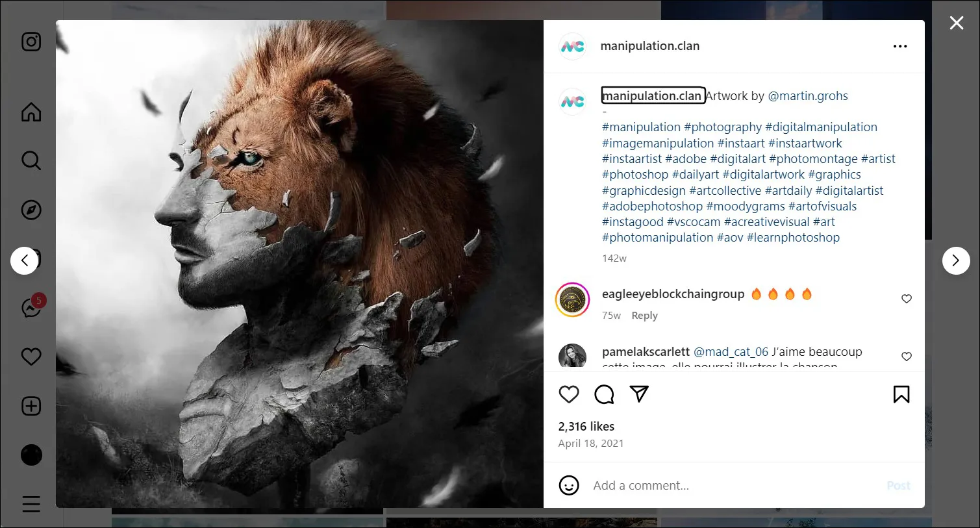Open direct messages with 5 unread notifications

coord(31,308)
